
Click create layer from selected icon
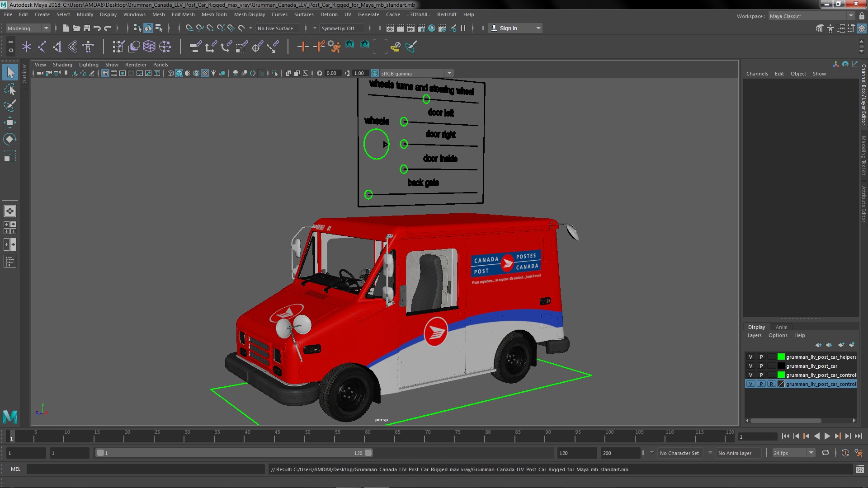tap(852, 345)
